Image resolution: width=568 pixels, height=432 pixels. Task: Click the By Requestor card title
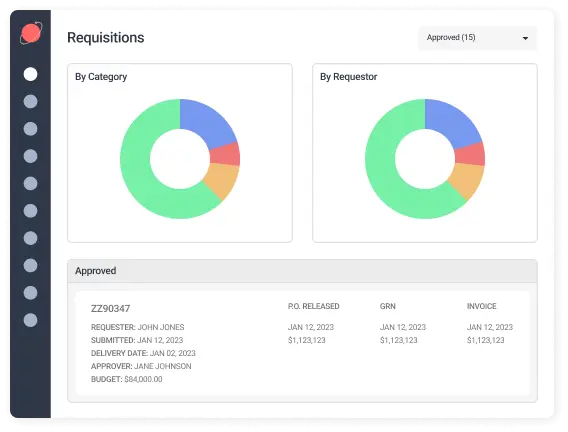tap(348, 77)
